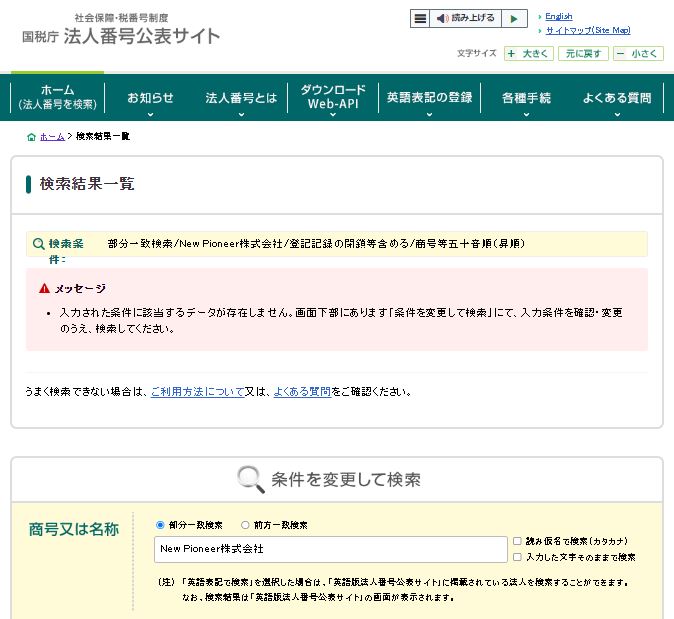The image size is (674, 619).
Task: Open the 各種手続 menu
Action: coord(526,98)
